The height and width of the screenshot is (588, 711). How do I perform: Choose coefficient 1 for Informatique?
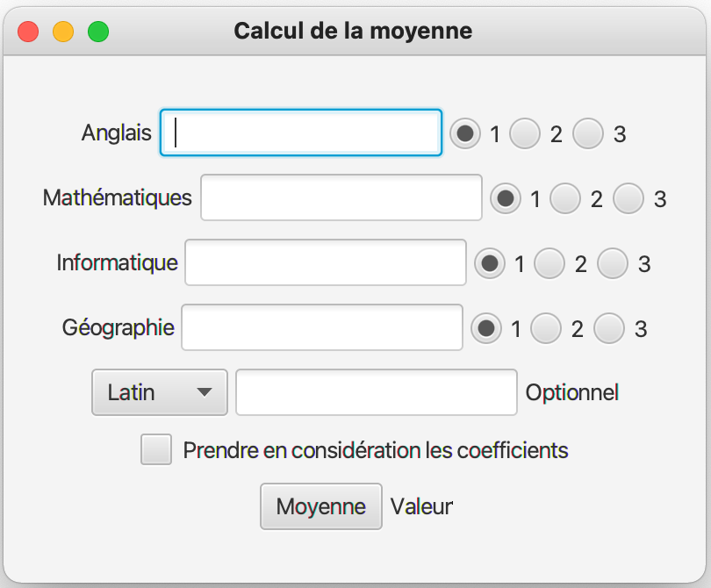click(x=490, y=262)
